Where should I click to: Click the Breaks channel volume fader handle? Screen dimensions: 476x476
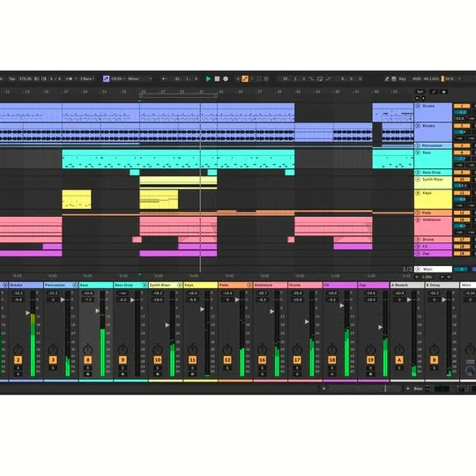[28, 313]
